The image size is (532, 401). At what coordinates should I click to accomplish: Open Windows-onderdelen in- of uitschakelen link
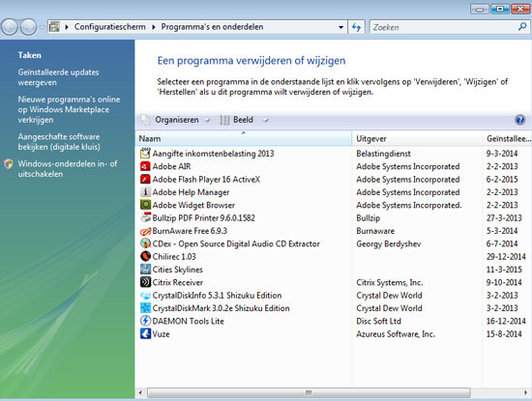tap(68, 169)
